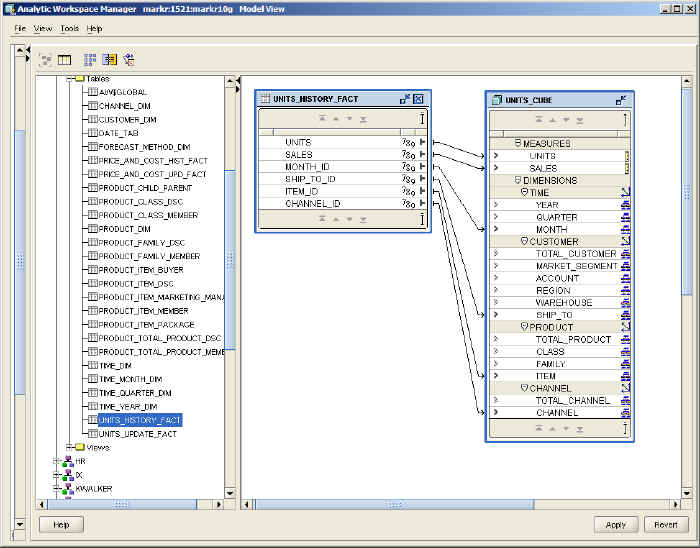This screenshot has height=548, width=700.
Task: Collapse the CHANNEL dimension node
Action: [525, 388]
